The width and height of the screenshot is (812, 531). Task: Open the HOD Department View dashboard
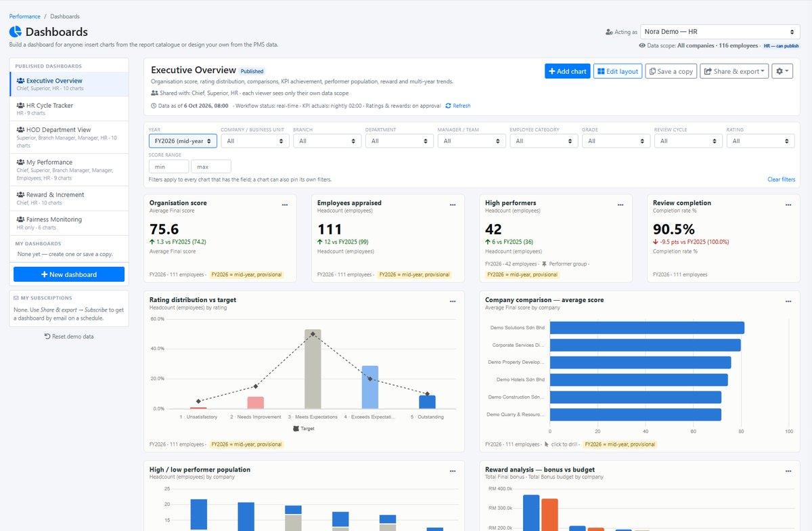coord(69,137)
